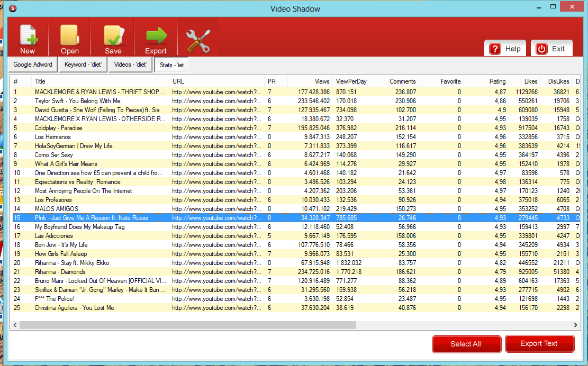Click the Export Text button
This screenshot has width=588, height=366.
click(539, 344)
